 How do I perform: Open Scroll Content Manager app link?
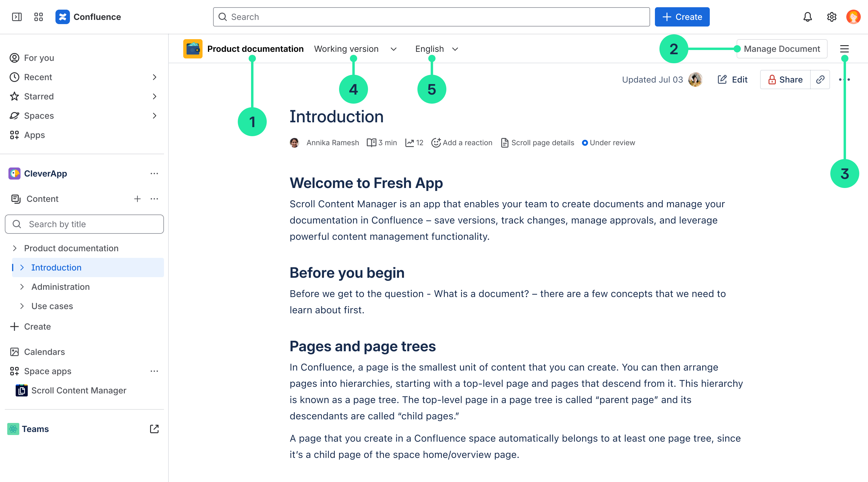pyautogui.click(x=79, y=390)
